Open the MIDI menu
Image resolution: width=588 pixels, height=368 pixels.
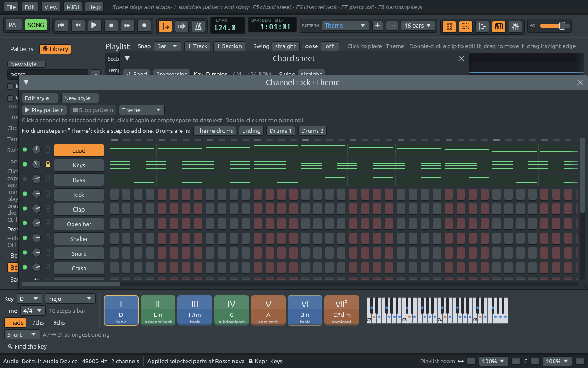coord(73,7)
